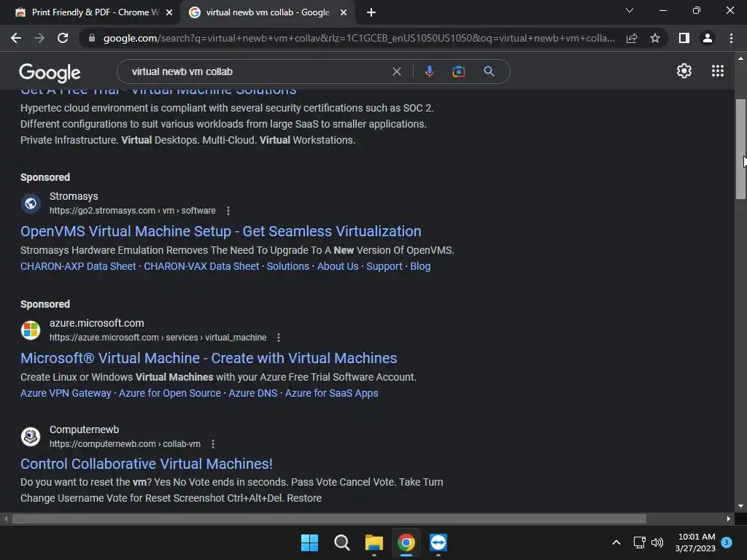
Task: Open Chrome three-dot menu
Action: click(x=731, y=38)
